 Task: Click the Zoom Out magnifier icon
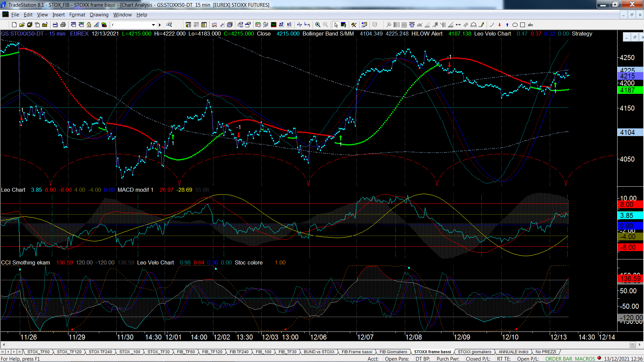click(325, 25)
